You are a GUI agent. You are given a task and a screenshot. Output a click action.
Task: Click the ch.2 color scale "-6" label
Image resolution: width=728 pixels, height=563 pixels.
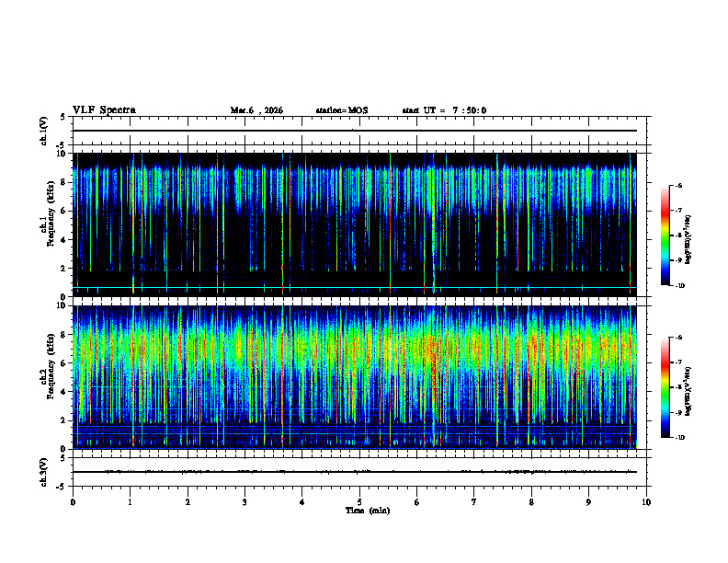[x=678, y=338]
